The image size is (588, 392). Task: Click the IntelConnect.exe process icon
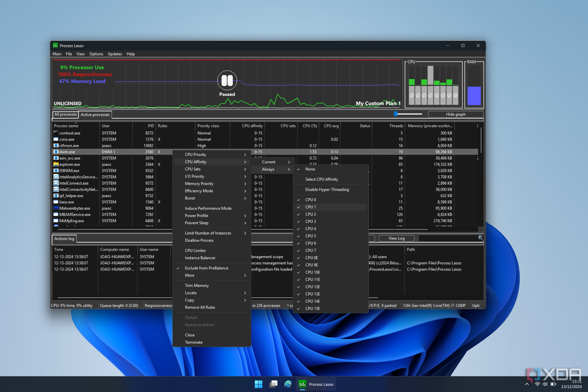[56, 183]
